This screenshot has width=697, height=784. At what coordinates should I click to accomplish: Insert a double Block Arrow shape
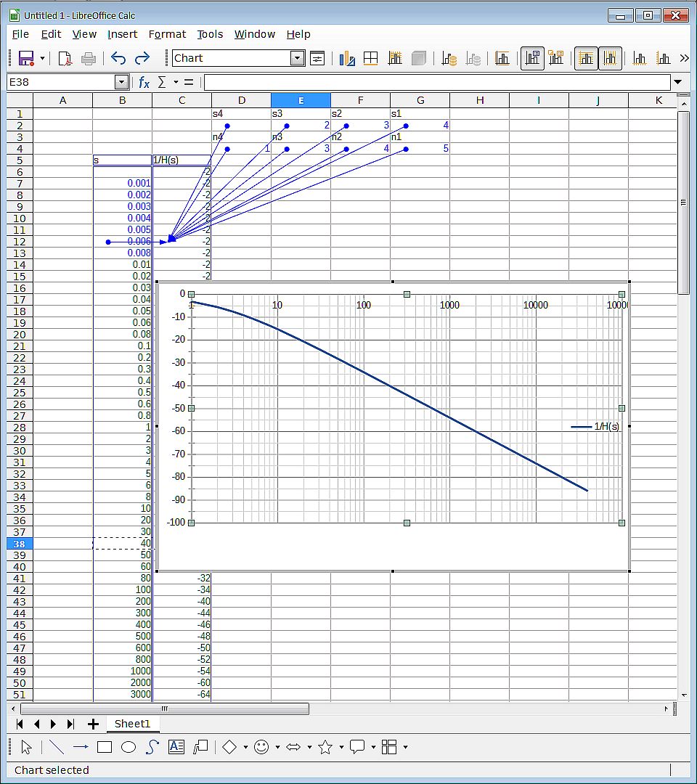pos(293,747)
